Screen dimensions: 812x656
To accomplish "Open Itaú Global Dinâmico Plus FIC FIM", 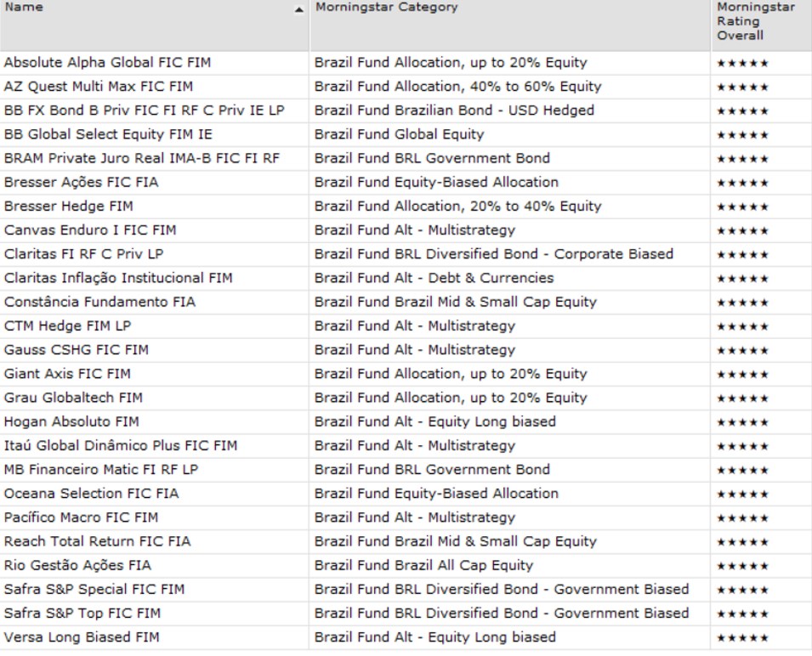I will tap(121, 445).
